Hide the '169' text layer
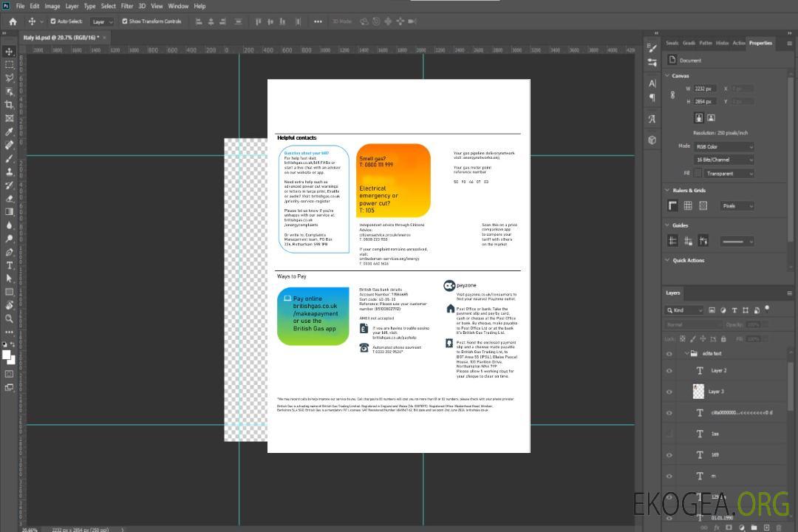This screenshot has width=798, height=532. [669, 455]
